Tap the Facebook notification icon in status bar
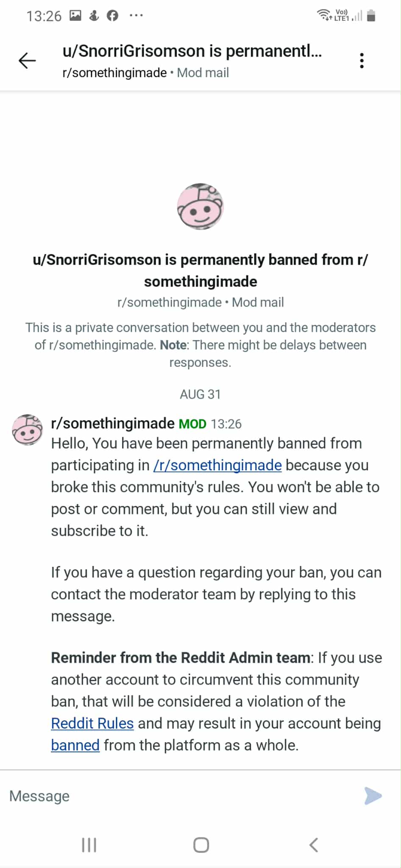This screenshot has width=401, height=868. tap(112, 16)
